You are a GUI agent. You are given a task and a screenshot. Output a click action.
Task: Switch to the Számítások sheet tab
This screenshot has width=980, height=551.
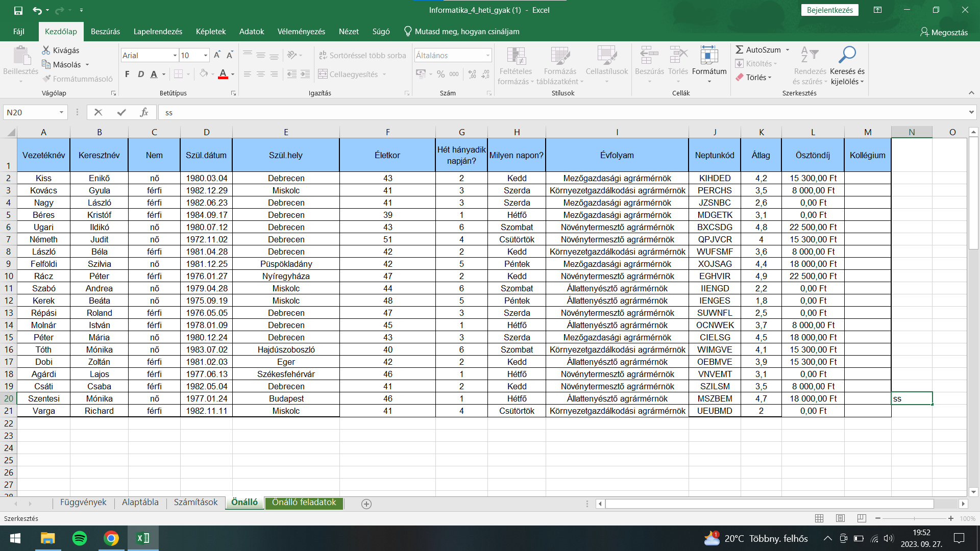coord(195,503)
